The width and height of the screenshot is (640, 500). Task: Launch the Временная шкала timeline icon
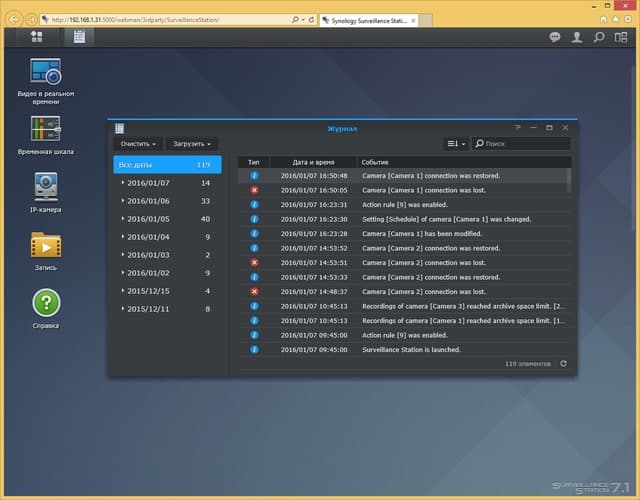[46, 135]
